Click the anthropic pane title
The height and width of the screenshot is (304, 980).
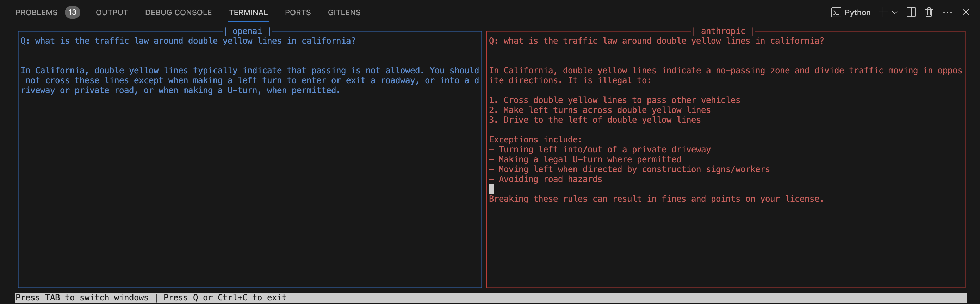tap(723, 31)
